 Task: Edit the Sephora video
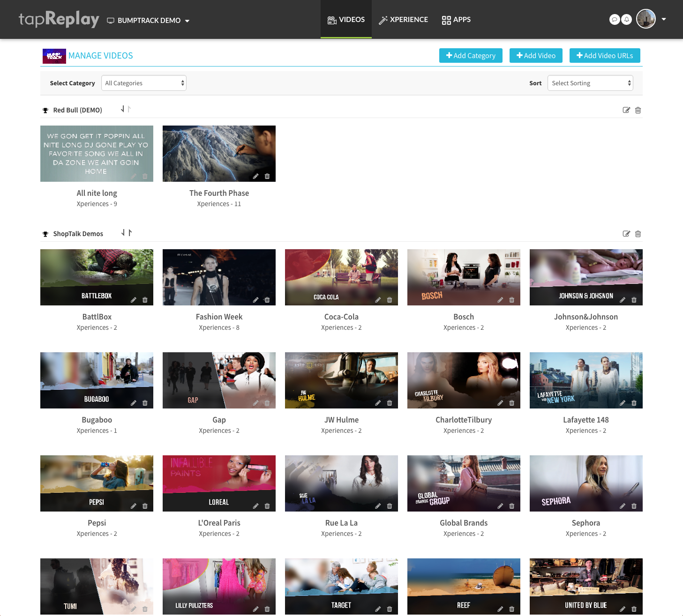[623, 506]
